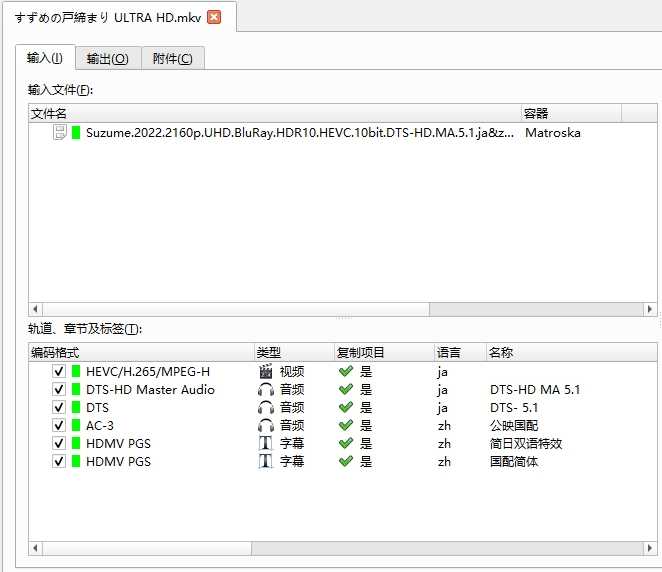The width and height of the screenshot is (662, 572).
Task: Uncheck the DTS-HD Master Audio track
Action: (59, 389)
